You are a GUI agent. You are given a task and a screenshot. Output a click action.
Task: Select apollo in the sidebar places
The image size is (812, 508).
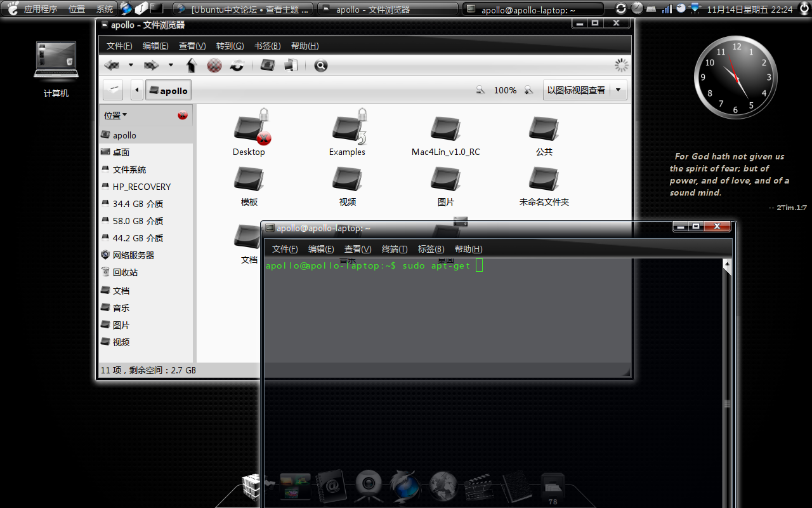point(146,135)
